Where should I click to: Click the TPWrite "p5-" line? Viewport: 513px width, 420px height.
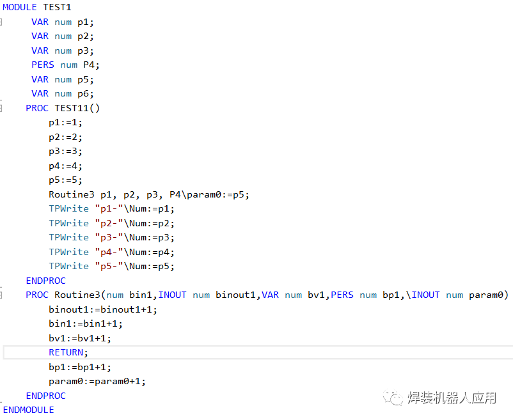tap(111, 267)
